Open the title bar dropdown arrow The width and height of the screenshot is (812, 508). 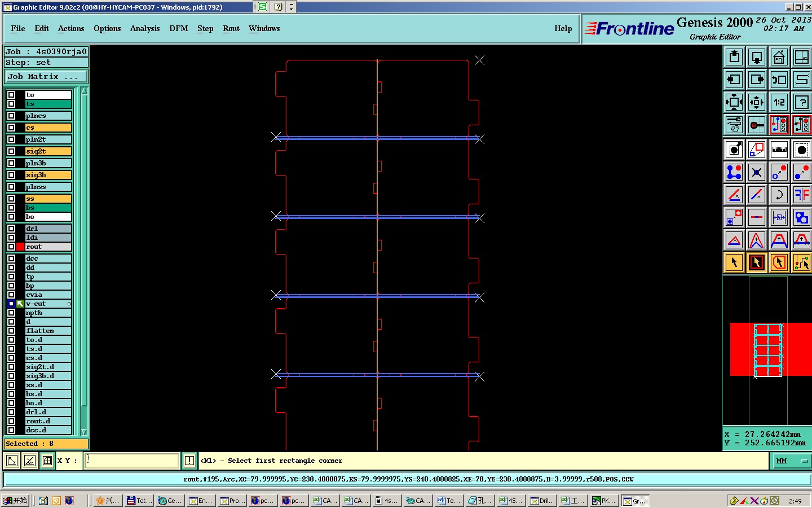(291, 7)
